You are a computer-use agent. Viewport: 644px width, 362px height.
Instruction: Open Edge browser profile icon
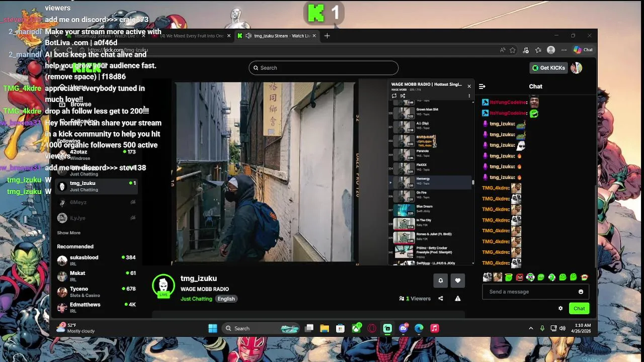point(551,50)
